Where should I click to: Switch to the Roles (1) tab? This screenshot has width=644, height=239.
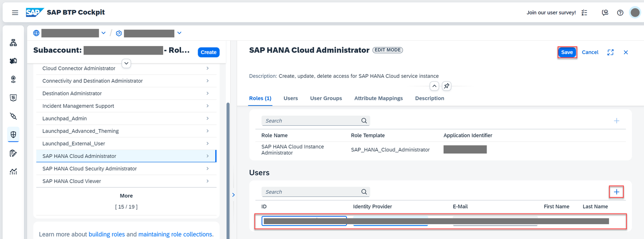[x=260, y=98]
